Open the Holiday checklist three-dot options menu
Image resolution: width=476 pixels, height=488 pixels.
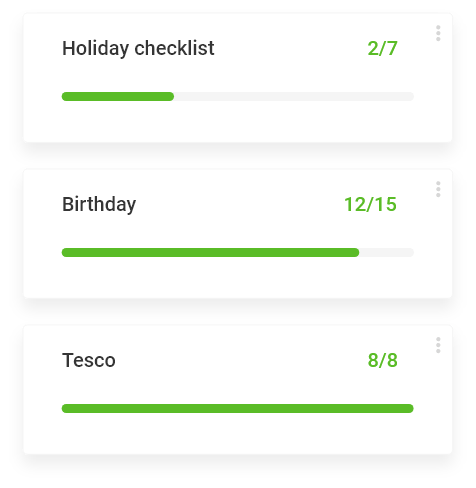(x=438, y=33)
